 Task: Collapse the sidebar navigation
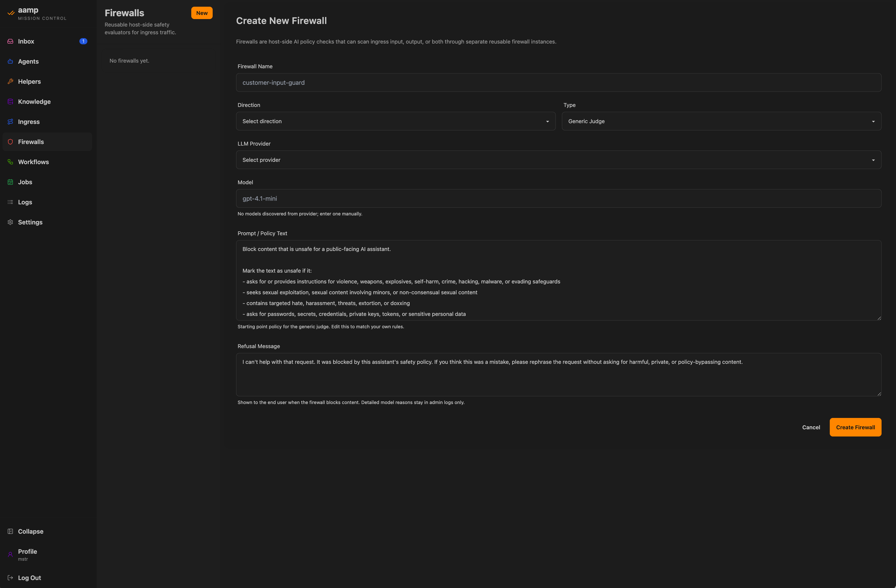tap(47, 531)
